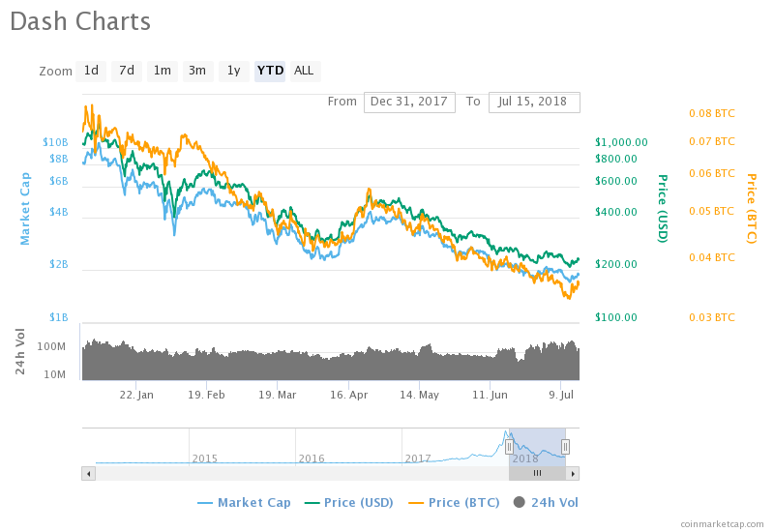774x532 pixels.
Task: Click the 14. May axis label
Action: click(x=419, y=396)
